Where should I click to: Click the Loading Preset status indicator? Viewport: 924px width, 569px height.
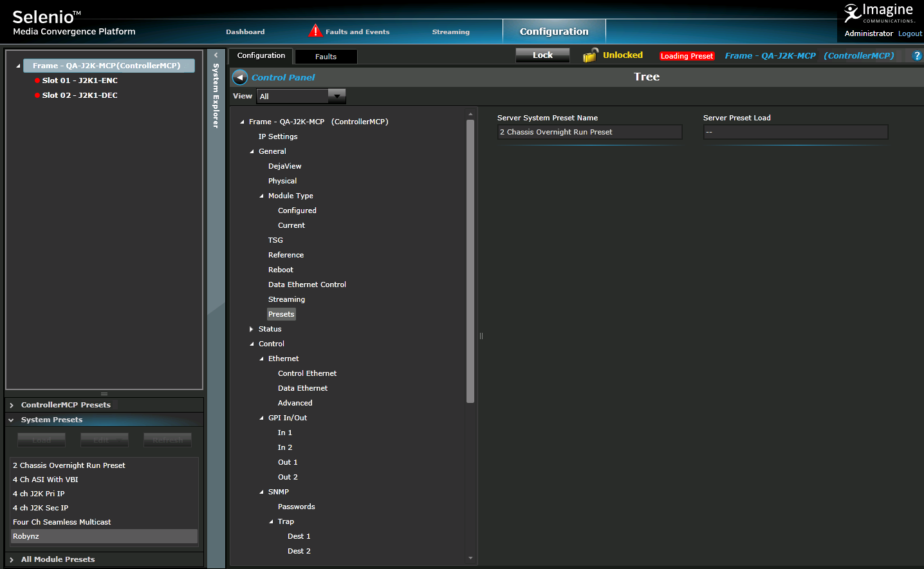coord(687,56)
